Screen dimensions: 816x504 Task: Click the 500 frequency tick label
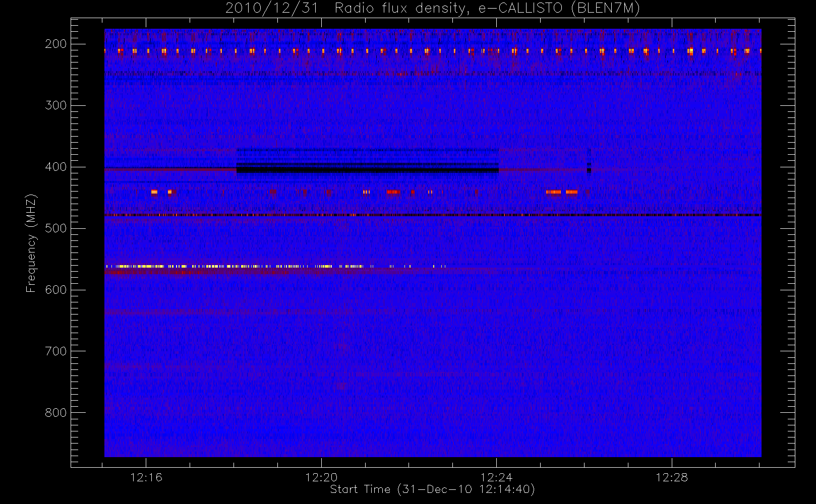click(x=55, y=228)
